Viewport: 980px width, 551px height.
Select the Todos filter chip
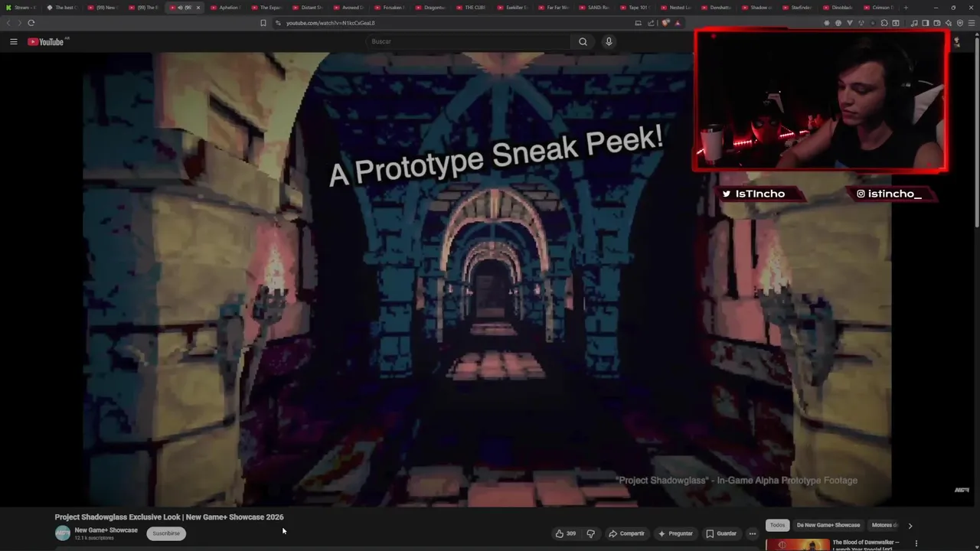pos(777,525)
